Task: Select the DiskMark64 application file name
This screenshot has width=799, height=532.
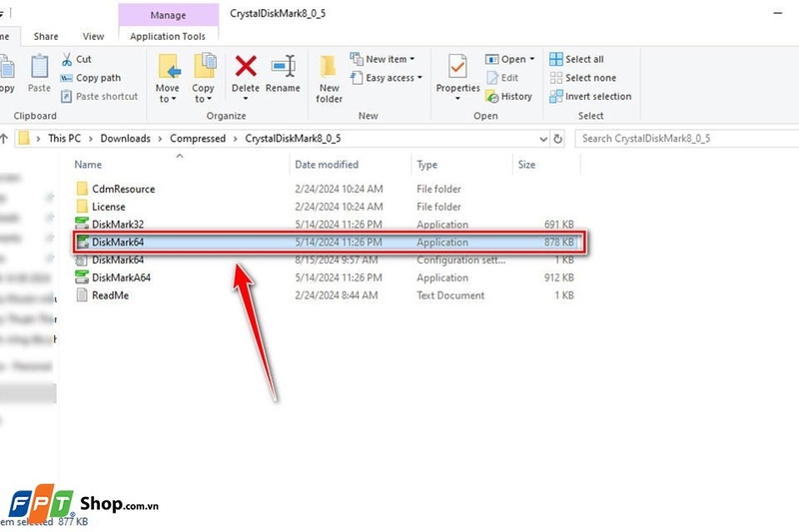Action: [118, 242]
